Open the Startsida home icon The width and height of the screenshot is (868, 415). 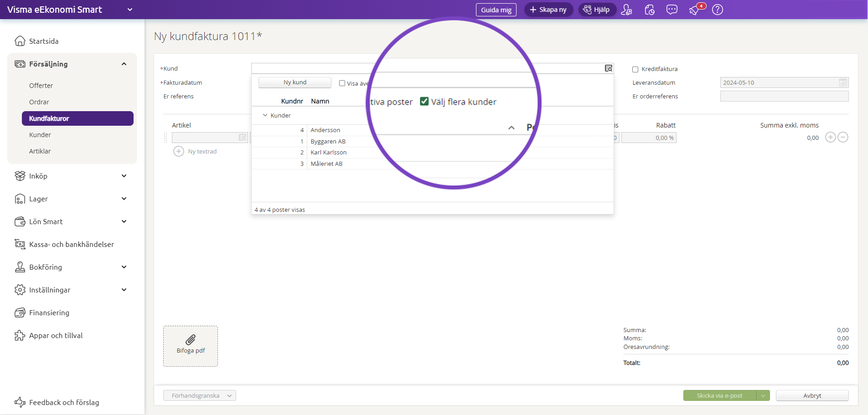pyautogui.click(x=20, y=41)
